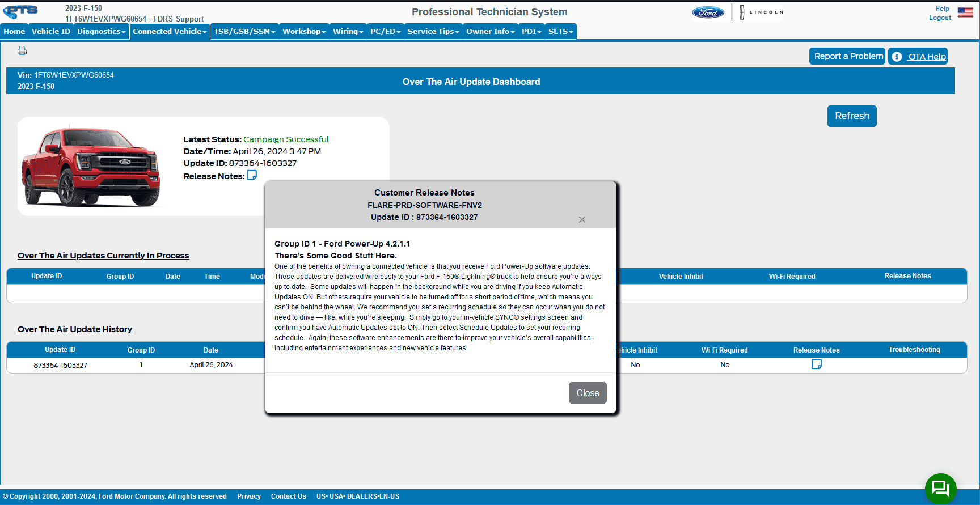This screenshot has width=980, height=505.
Task: Click the Logout link
Action: point(940,18)
